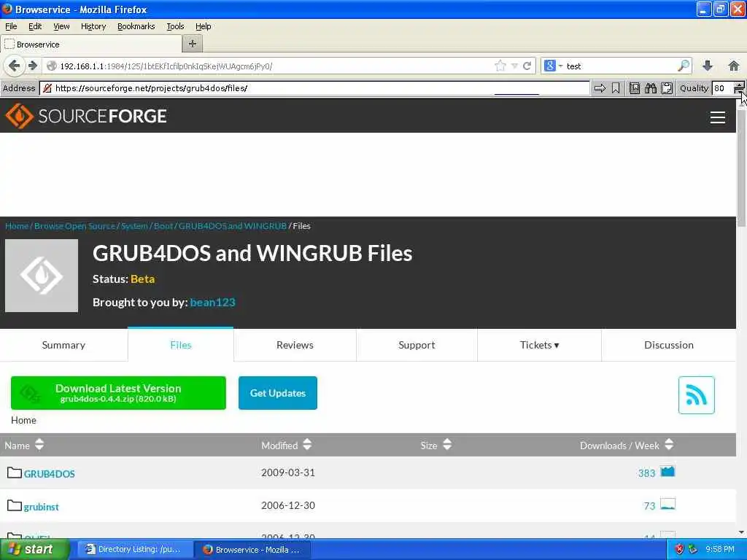Open a new tab with plus button
This screenshot has height=560, width=747.
(x=193, y=44)
